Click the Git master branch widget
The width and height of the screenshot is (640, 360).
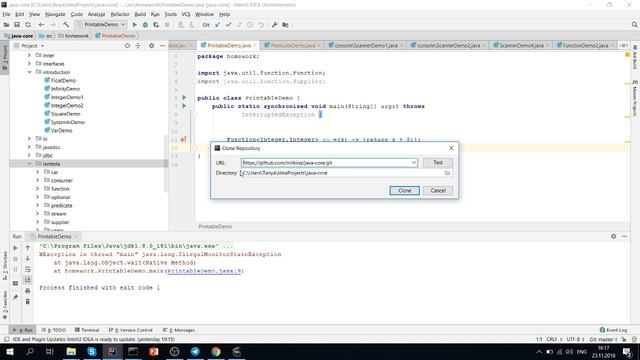coord(603,339)
